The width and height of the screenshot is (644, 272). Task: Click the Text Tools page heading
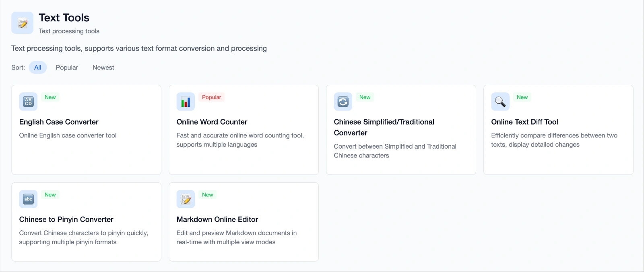coord(64,18)
